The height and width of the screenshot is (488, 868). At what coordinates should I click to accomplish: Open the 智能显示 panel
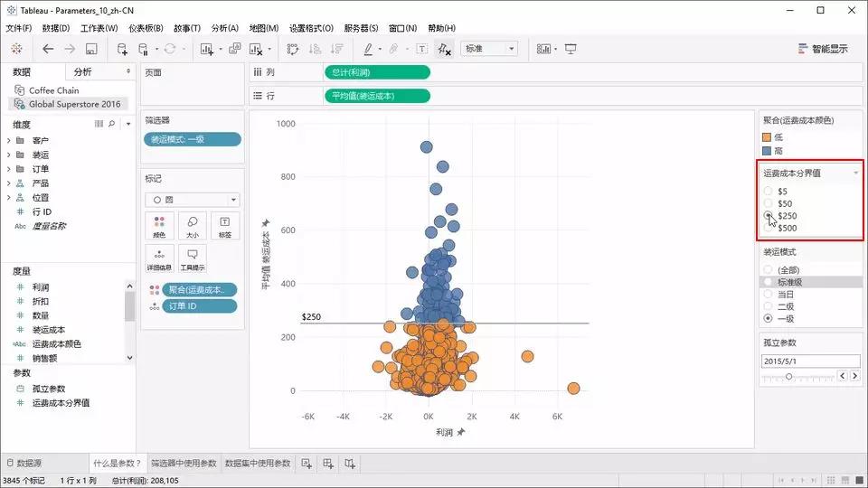[823, 49]
